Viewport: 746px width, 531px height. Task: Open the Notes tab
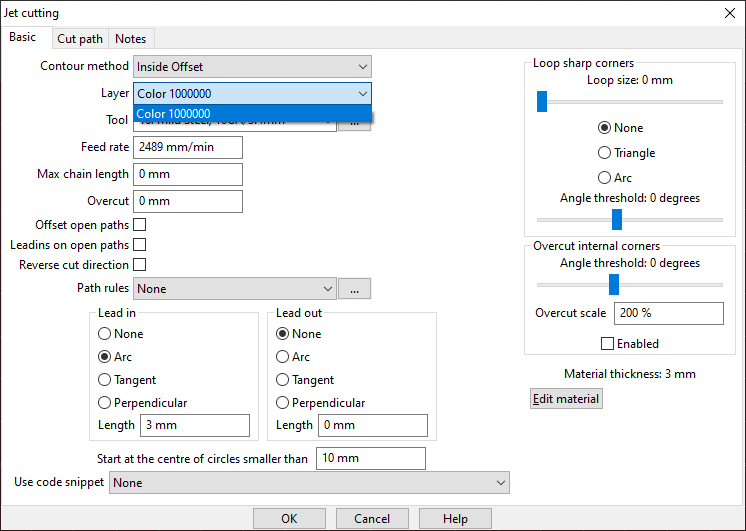[130, 39]
